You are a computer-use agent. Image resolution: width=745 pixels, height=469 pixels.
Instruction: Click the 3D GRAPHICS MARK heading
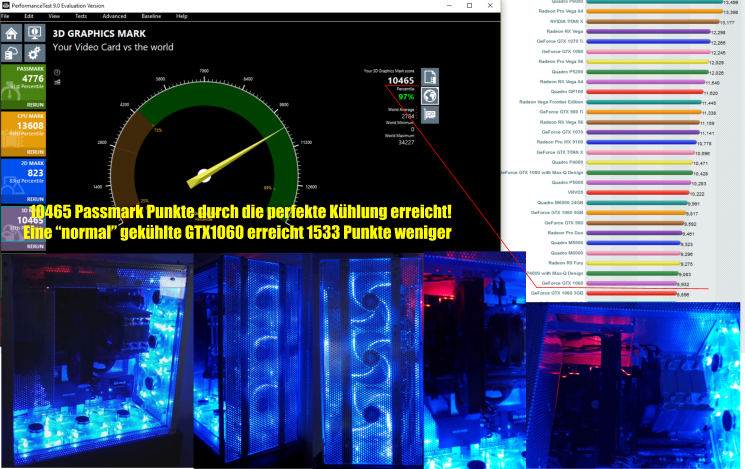tap(99, 34)
